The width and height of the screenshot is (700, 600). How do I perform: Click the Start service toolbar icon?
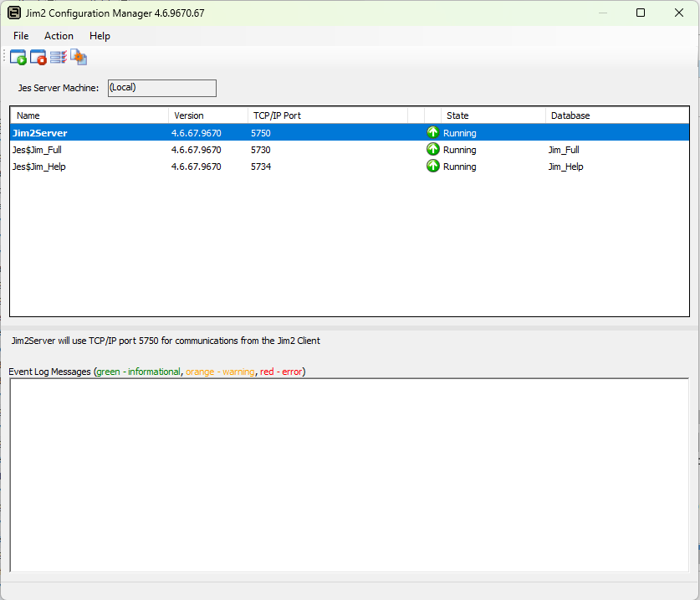point(18,58)
